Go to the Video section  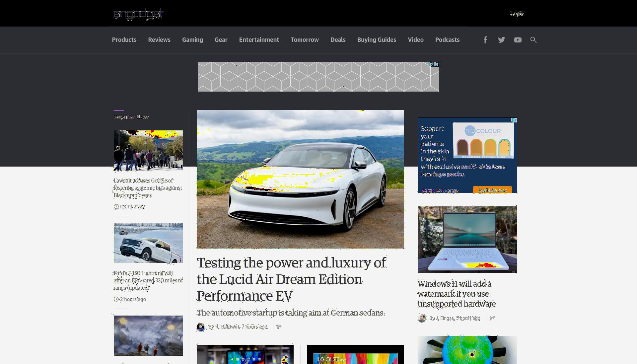point(416,40)
